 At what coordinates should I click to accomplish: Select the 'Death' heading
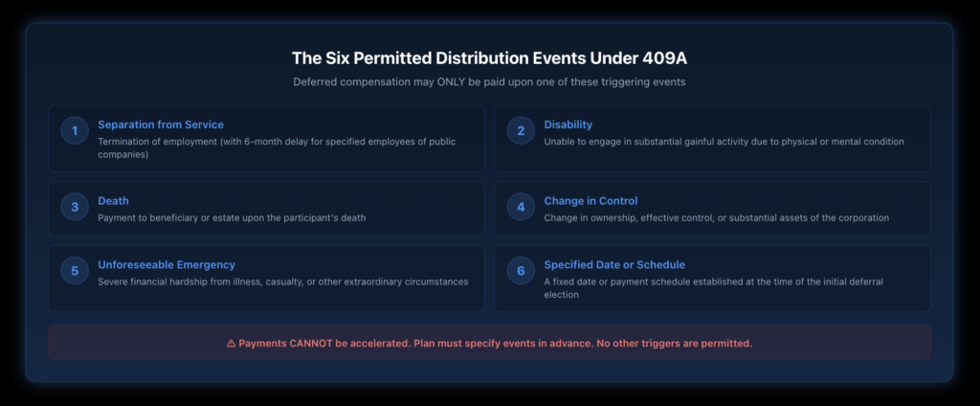tap(113, 201)
